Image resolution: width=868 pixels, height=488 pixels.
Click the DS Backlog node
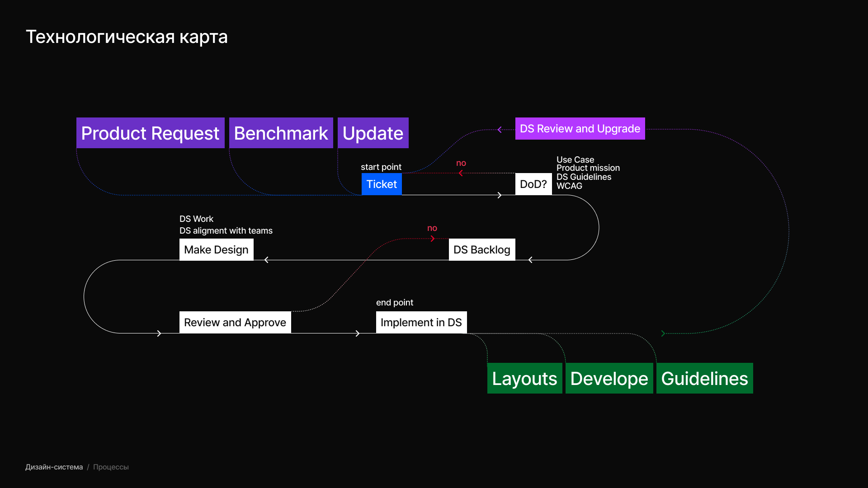[x=482, y=249]
